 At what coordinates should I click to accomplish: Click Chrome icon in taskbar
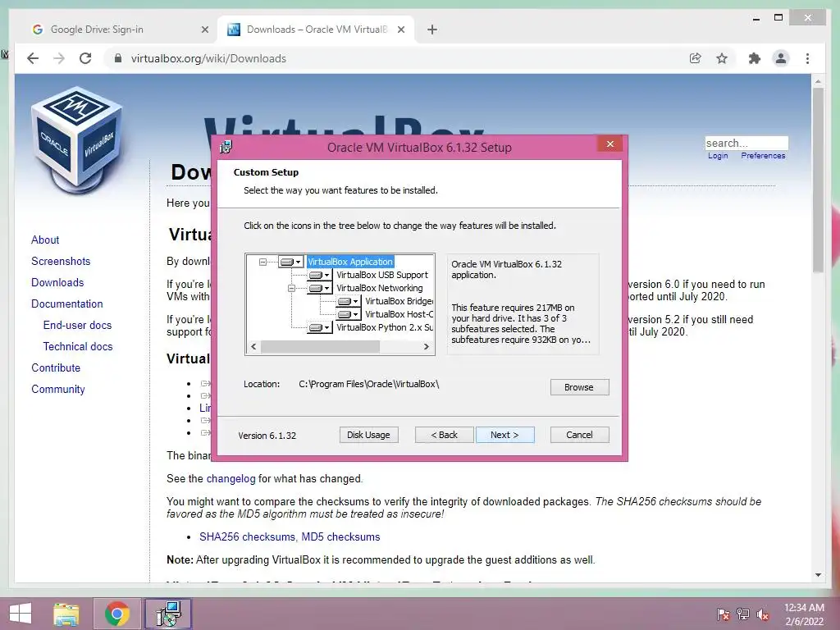[117, 614]
